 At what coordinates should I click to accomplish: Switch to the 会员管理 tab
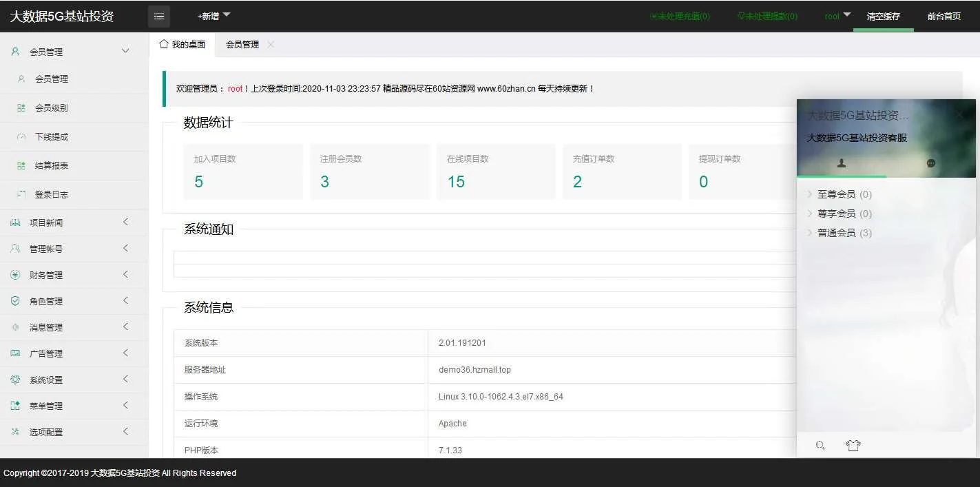[x=242, y=45]
